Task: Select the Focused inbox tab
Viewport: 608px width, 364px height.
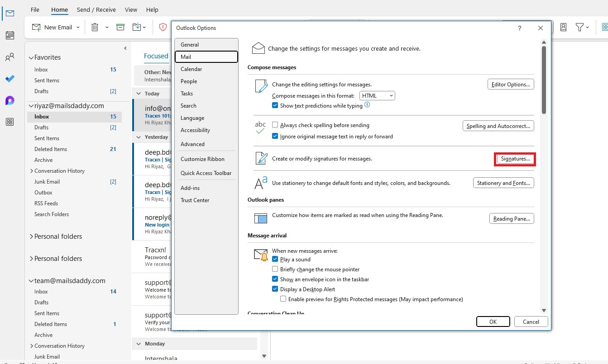Action: [156, 56]
